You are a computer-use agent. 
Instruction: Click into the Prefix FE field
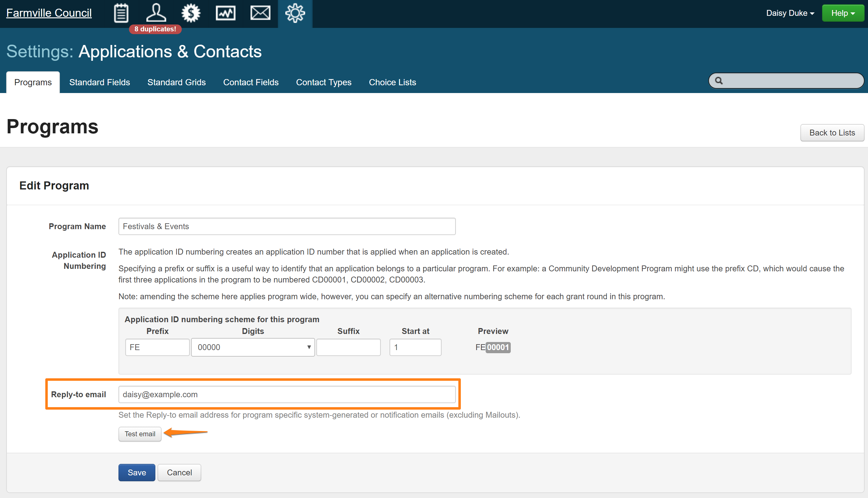[157, 347]
